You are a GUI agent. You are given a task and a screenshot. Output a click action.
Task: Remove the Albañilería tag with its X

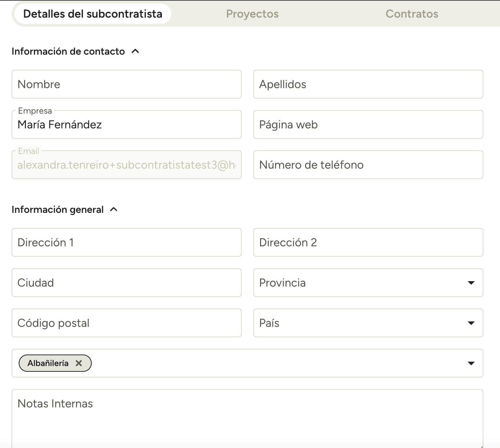coord(79,363)
